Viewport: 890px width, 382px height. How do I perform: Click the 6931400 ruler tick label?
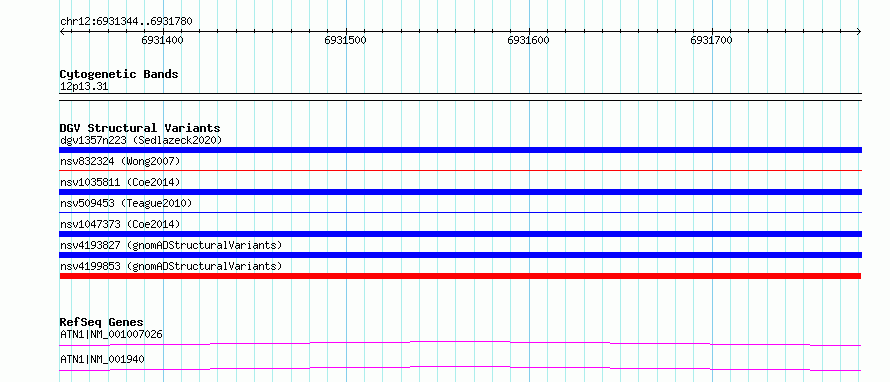162,40
